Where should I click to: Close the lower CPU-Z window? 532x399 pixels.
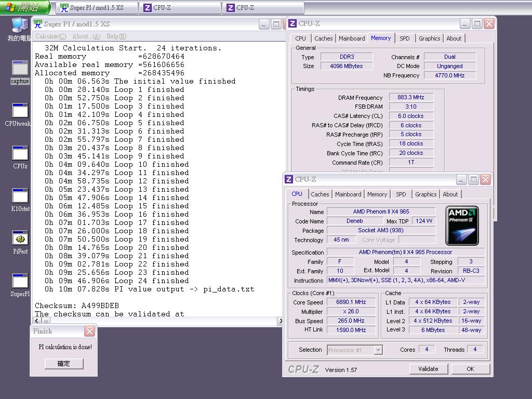[x=486, y=179]
